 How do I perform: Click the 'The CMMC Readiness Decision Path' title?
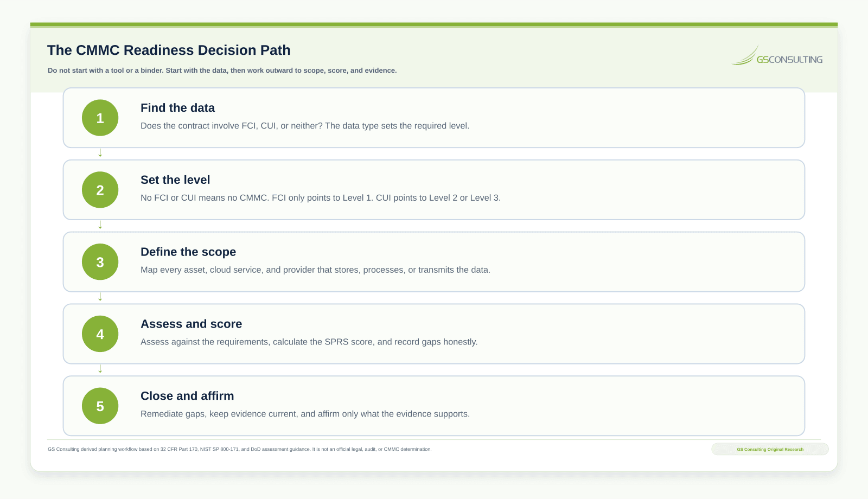tap(169, 50)
